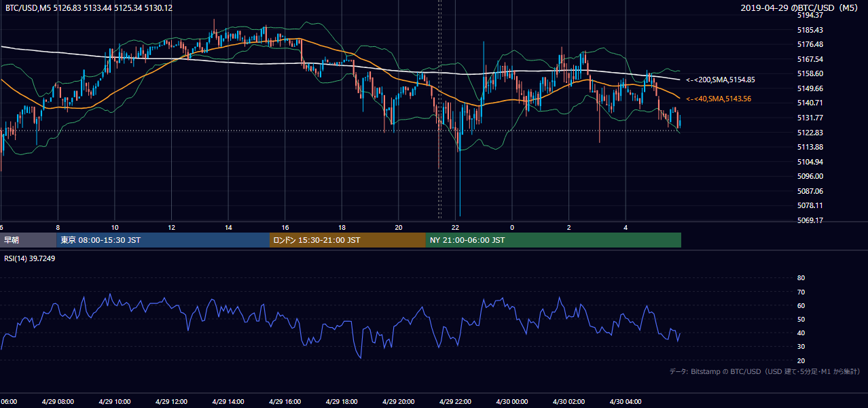Screen dimensions: 868x408
Task: Click the BTC/USD,M5 OHLC header text
Action: [88, 8]
